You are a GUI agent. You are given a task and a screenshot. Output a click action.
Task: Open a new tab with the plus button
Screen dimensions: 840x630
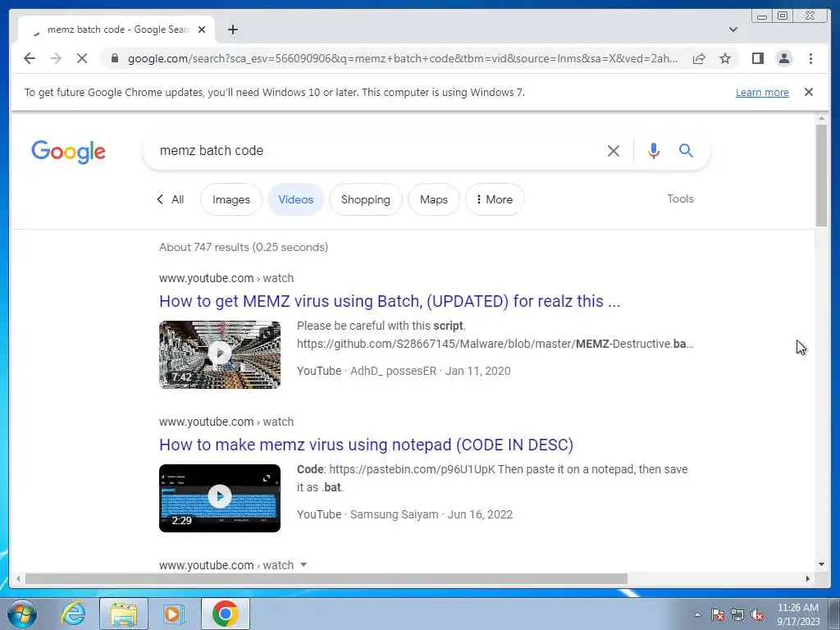(232, 30)
